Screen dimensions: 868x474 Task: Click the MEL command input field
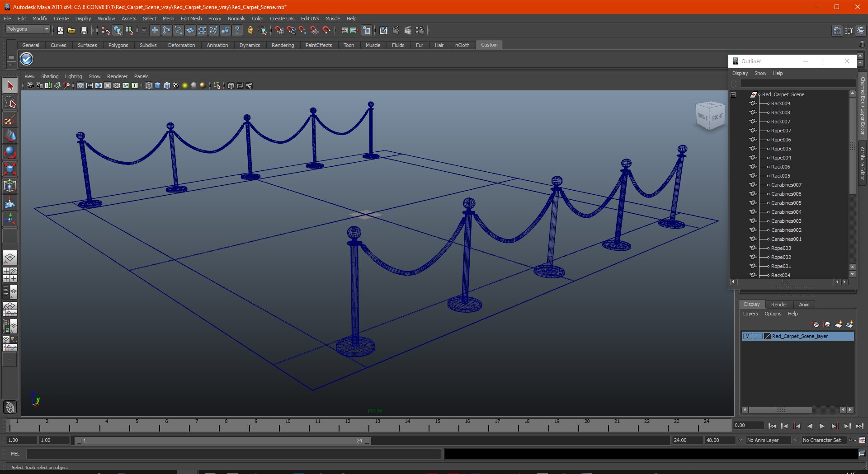pos(233,454)
